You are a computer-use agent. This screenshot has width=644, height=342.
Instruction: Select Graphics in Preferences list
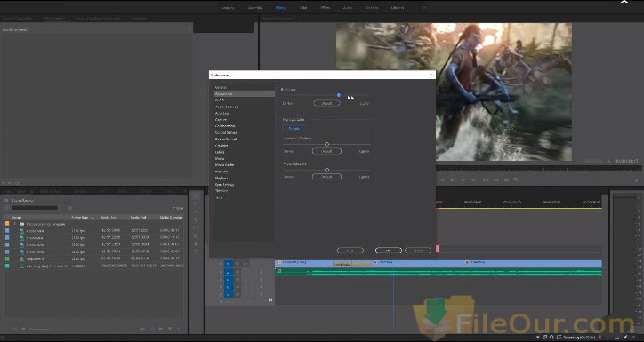click(x=221, y=145)
